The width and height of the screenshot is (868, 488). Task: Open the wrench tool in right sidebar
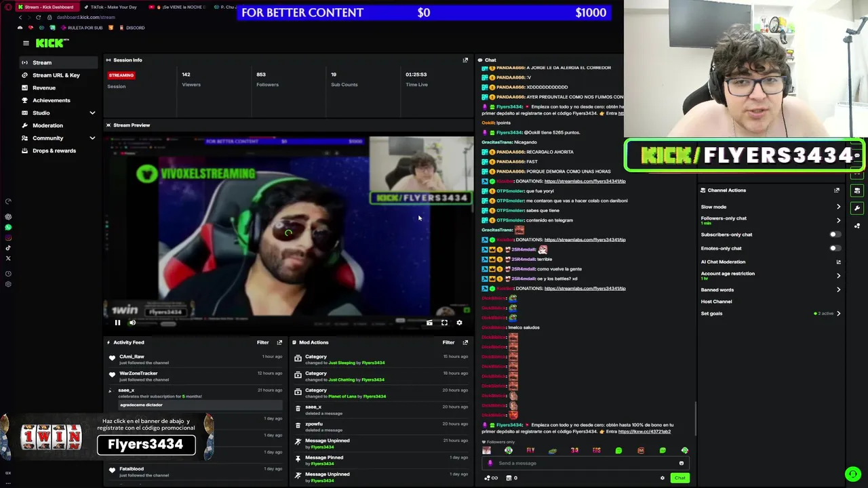857,208
